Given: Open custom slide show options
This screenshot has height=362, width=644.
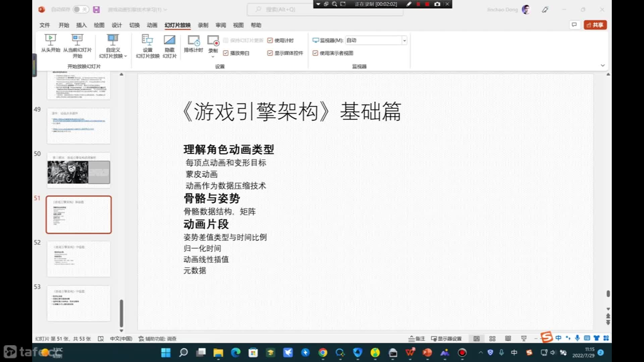Looking at the screenshot, I should (x=113, y=46).
